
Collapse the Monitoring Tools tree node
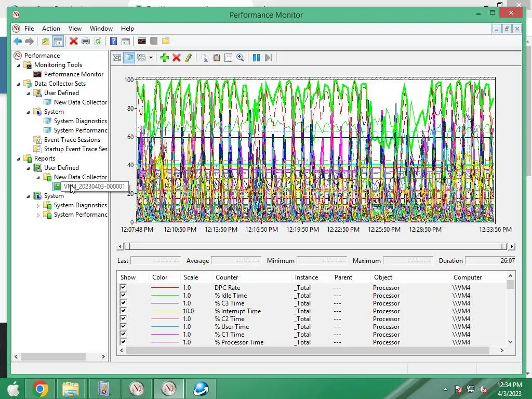click(19, 65)
